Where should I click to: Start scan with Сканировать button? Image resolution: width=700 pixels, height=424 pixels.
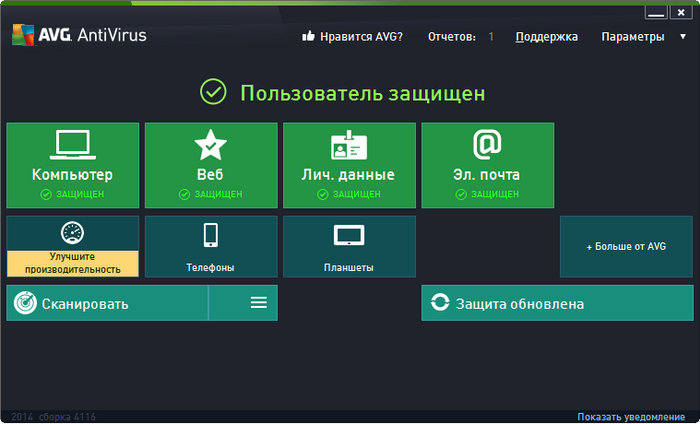(107, 303)
